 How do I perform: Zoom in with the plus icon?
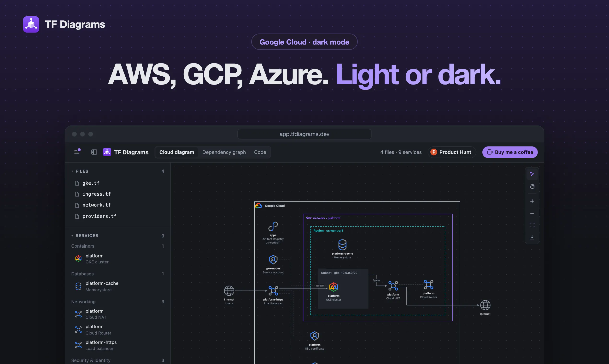coord(532,201)
